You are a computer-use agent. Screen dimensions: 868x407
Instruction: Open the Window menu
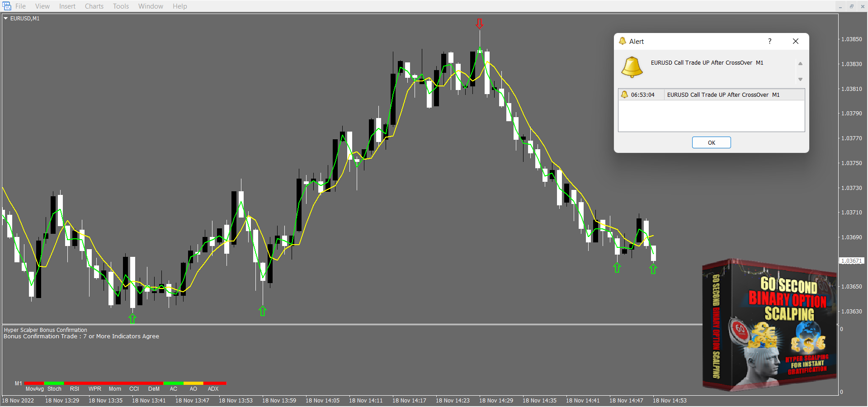tap(151, 6)
